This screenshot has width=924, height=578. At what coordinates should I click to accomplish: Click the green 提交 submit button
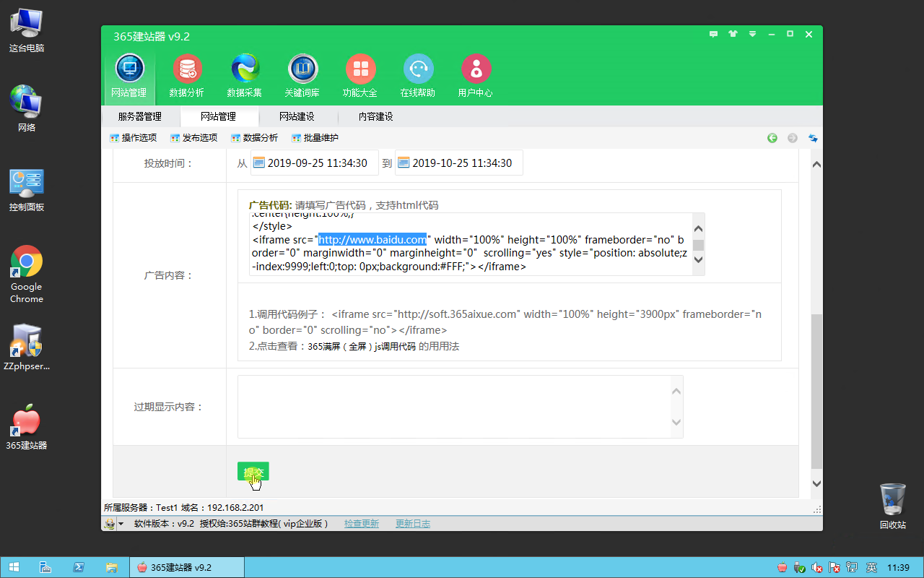(253, 472)
